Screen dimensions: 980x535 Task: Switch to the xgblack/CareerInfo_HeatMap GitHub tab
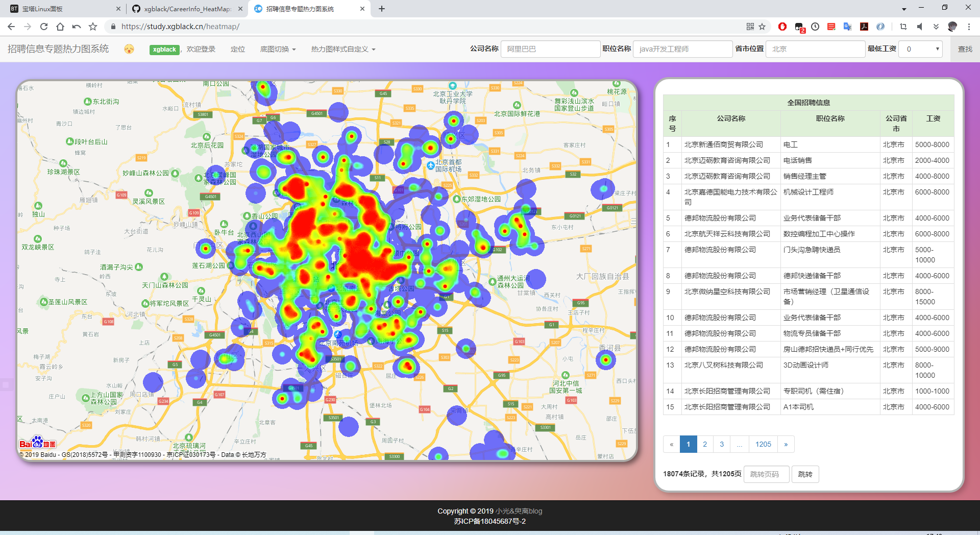pyautogui.click(x=187, y=9)
